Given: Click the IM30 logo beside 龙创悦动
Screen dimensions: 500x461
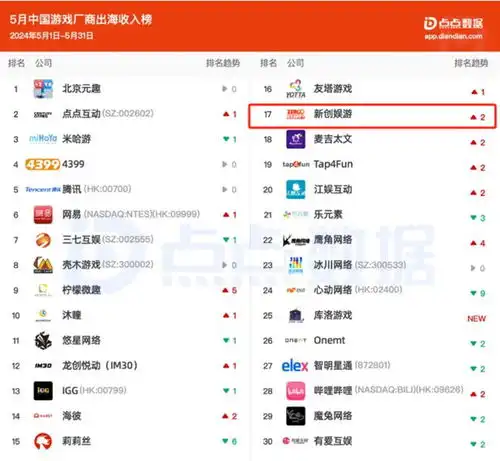Looking at the screenshot, I should point(43,366).
